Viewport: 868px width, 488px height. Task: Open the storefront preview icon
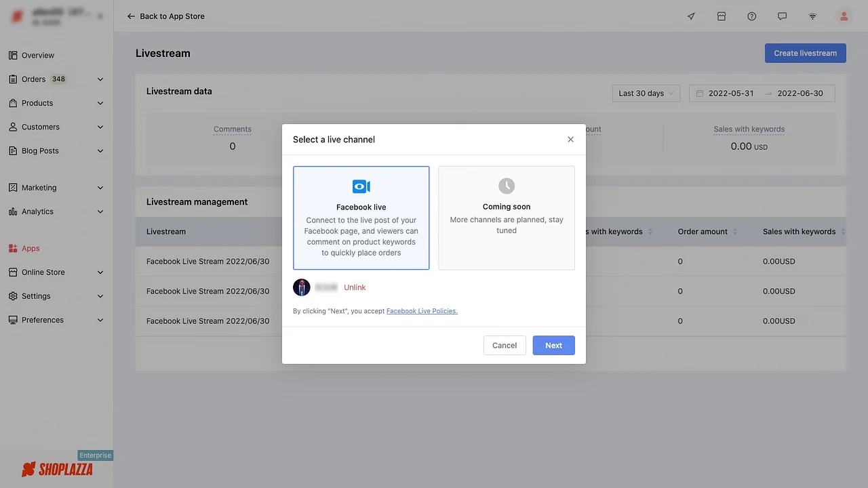tap(721, 16)
